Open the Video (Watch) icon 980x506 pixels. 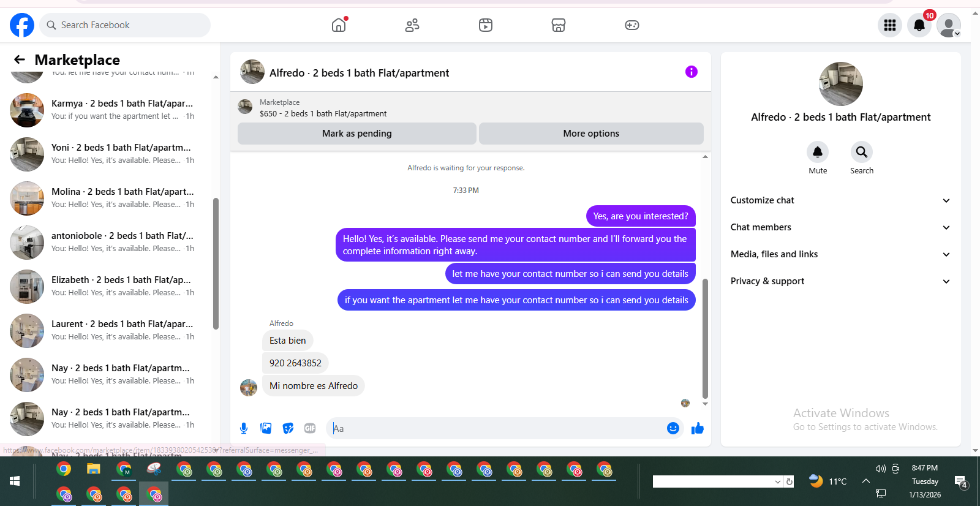click(x=486, y=25)
